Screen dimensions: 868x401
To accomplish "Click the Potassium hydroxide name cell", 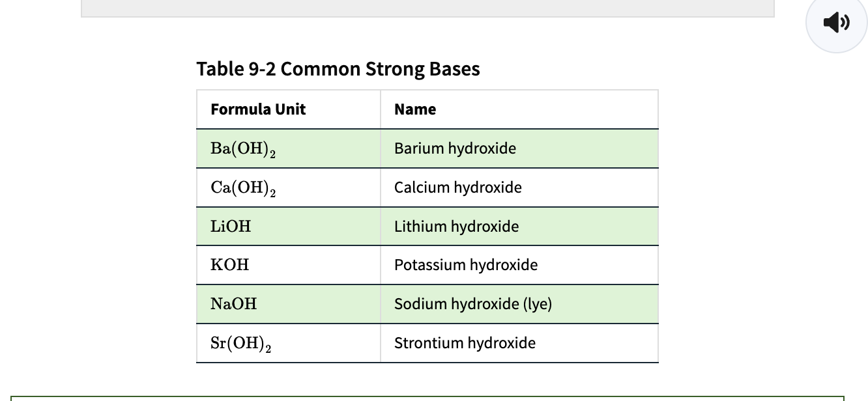I will click(519, 265).
